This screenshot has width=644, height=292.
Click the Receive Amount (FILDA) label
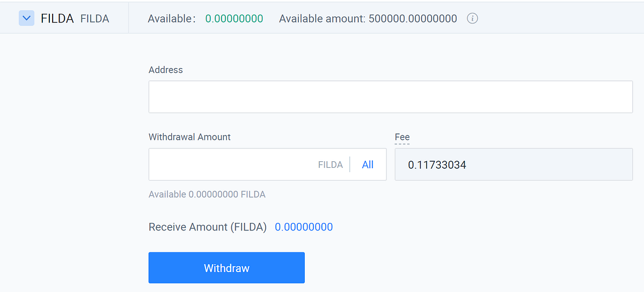(207, 227)
